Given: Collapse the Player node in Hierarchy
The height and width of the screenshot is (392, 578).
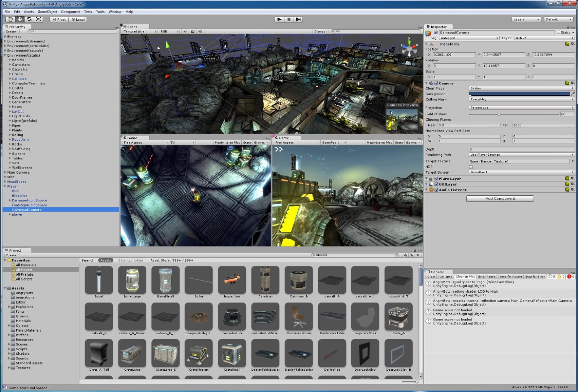Looking at the screenshot, I should (x=5, y=187).
